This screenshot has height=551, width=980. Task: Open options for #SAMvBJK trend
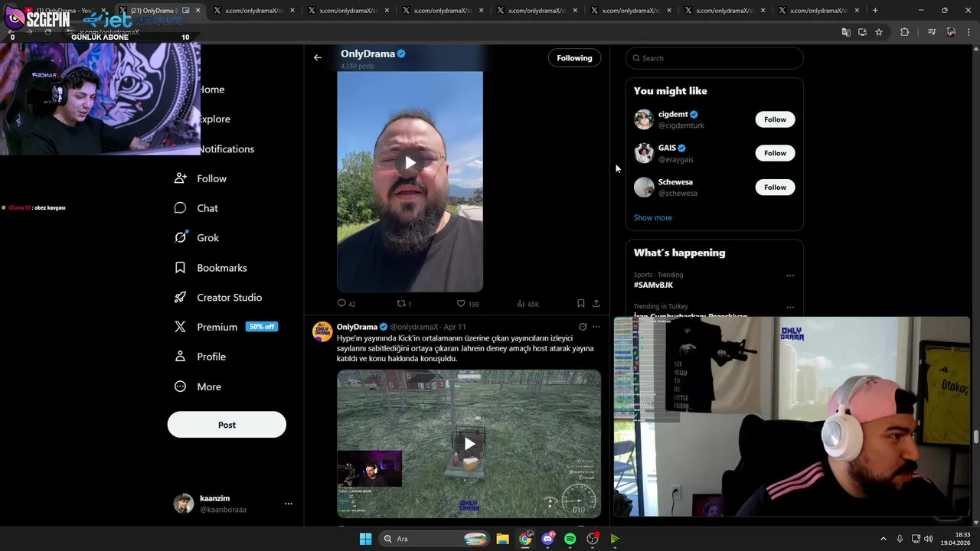(x=790, y=275)
